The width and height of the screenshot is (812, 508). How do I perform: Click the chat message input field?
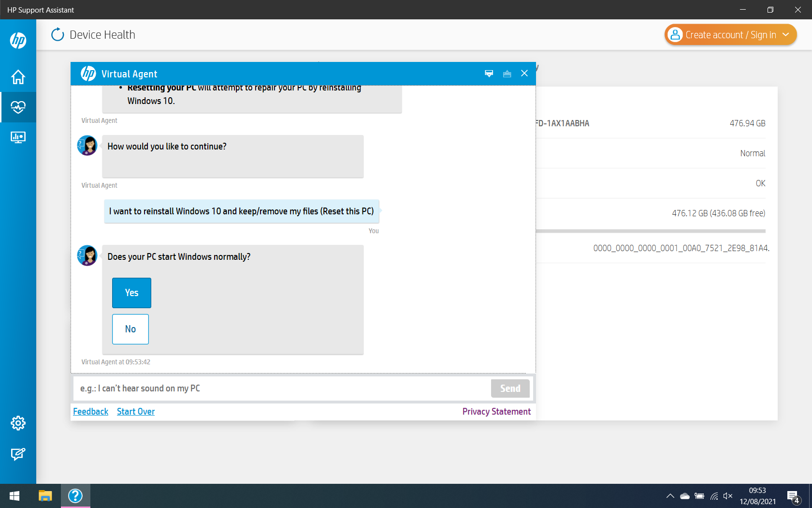click(x=283, y=388)
